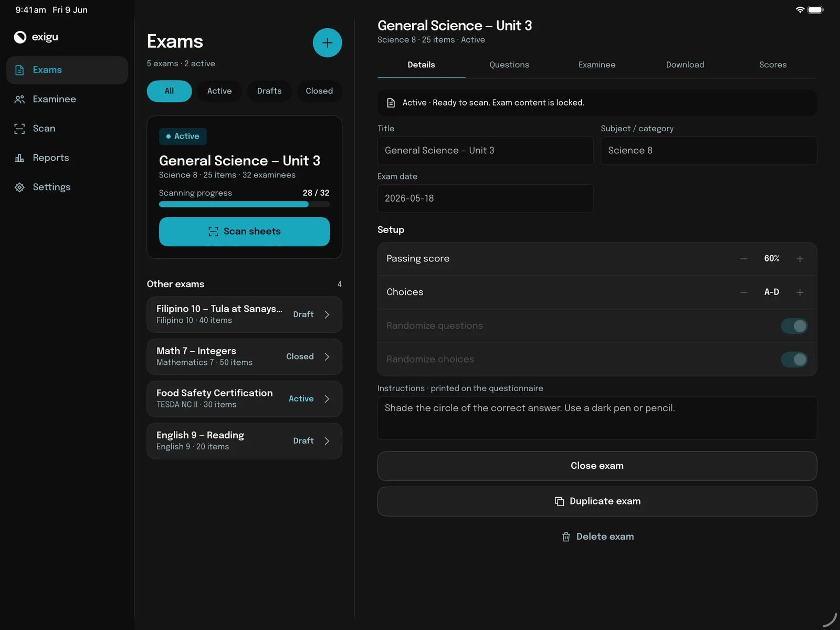The height and width of the screenshot is (630, 840).
Task: Open Settings via its sidebar diamond icon
Action: point(19,187)
